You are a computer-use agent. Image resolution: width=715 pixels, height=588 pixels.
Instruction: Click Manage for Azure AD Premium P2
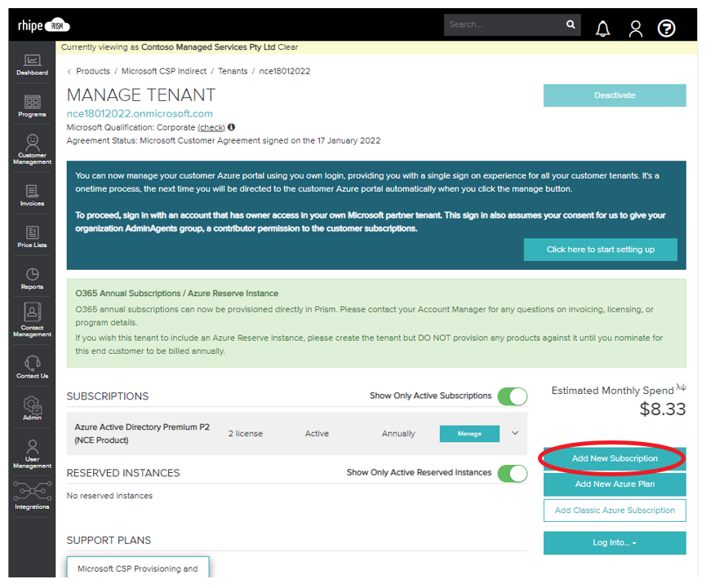[x=469, y=434]
